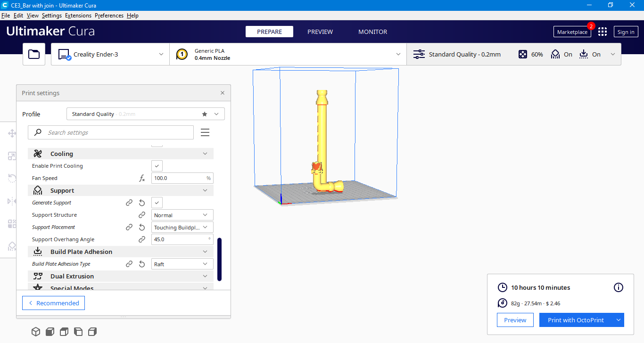Switch to left side view cube icon
Viewport: 644px width, 343px height.
(x=78, y=332)
